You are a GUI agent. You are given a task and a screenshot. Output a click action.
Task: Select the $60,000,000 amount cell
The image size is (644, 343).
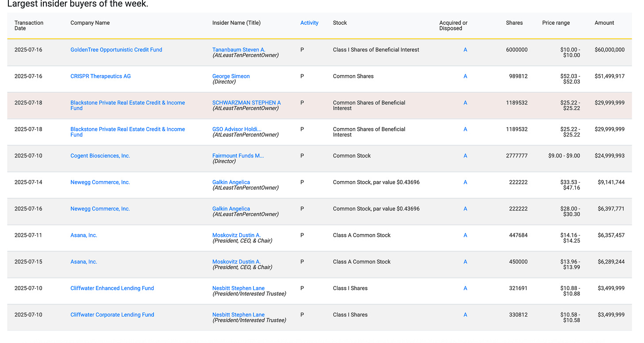point(609,50)
